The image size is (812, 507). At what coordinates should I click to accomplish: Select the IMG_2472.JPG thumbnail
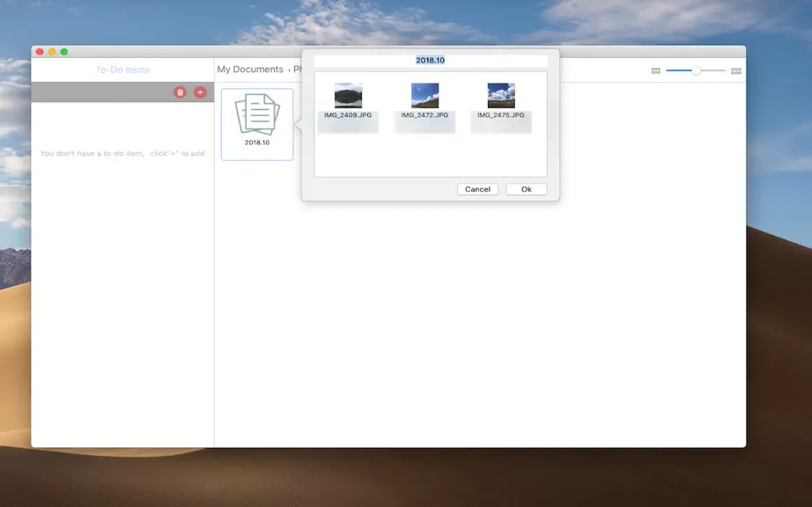(424, 95)
